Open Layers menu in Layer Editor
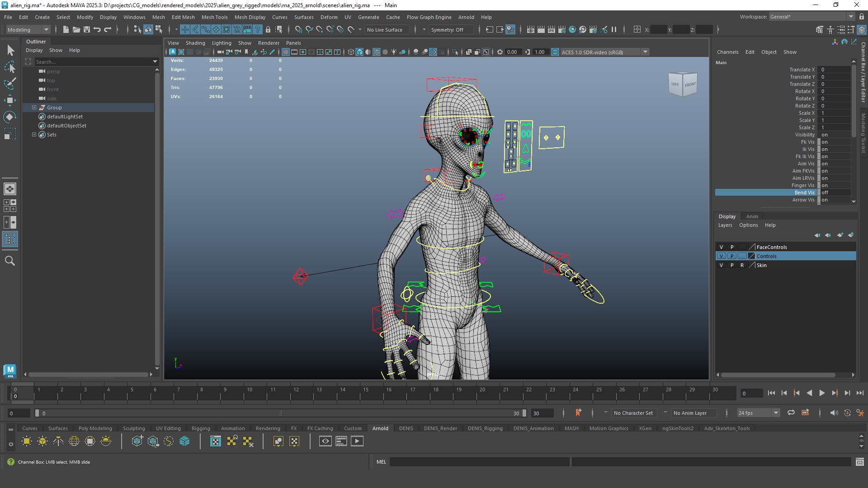868x488 pixels. (x=725, y=225)
